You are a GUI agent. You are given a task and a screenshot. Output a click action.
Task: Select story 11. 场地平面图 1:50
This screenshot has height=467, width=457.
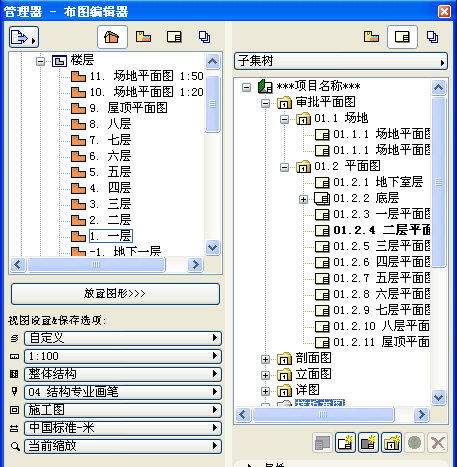pos(146,76)
